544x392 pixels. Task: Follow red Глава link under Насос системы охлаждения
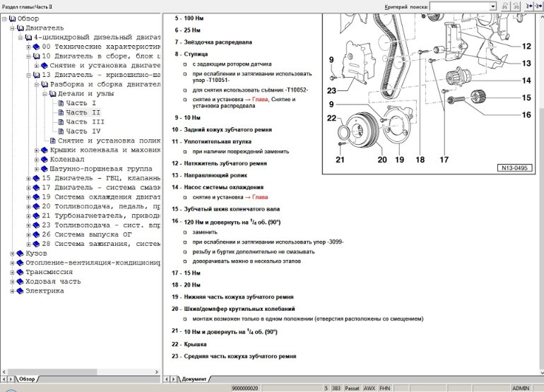[x=260, y=197]
